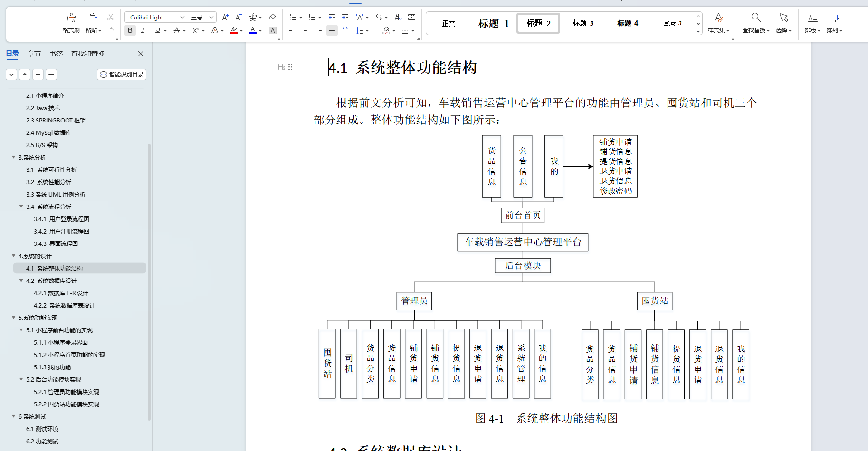Click the Bullet list icon
868x451 pixels.
click(293, 17)
